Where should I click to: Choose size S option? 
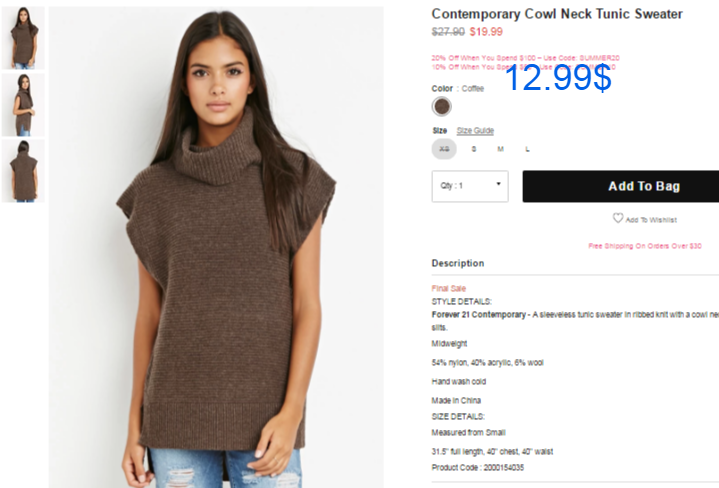[x=474, y=149]
